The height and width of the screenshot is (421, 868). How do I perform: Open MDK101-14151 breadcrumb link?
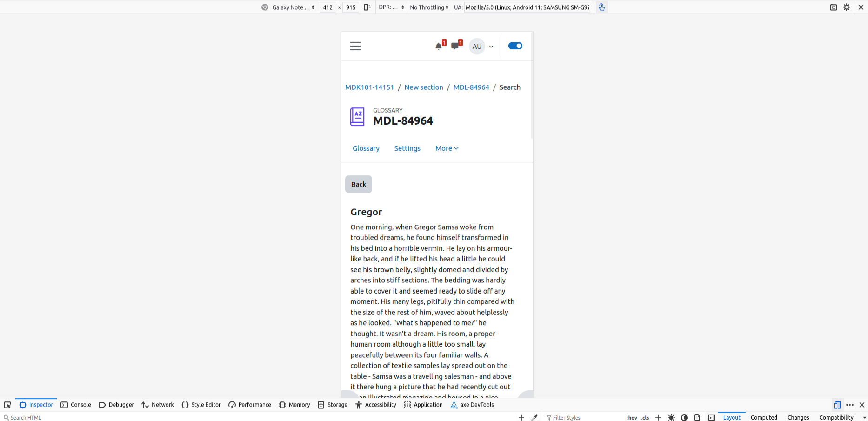pyautogui.click(x=369, y=87)
